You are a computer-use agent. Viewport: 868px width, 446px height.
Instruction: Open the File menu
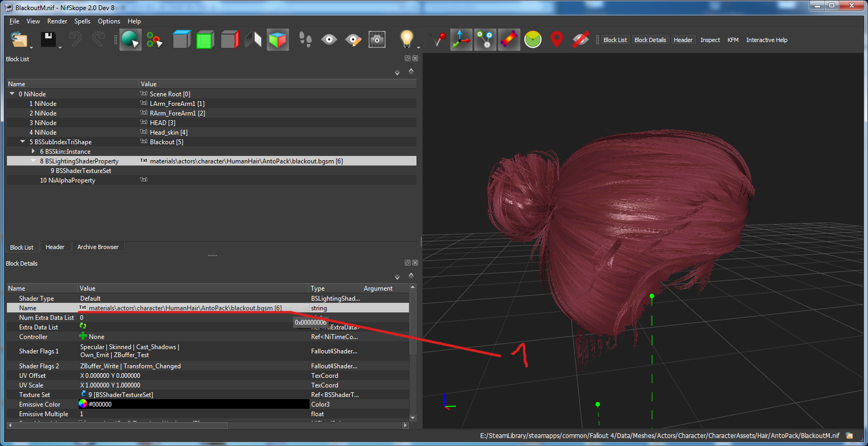[x=14, y=21]
